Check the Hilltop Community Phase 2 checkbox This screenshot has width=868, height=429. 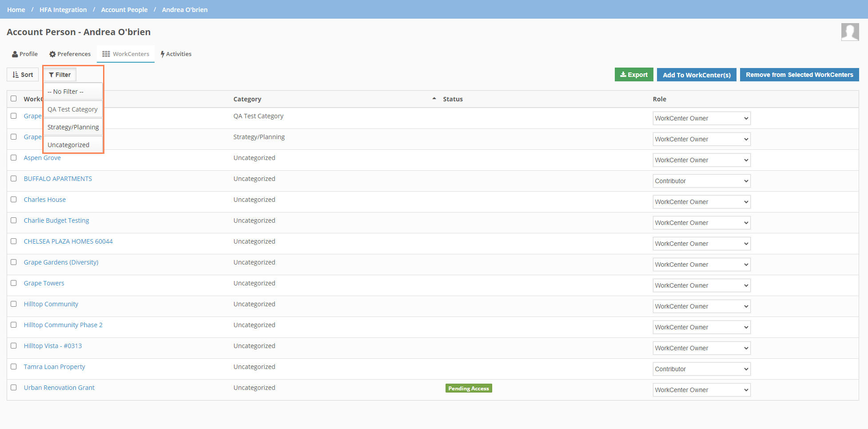click(14, 325)
